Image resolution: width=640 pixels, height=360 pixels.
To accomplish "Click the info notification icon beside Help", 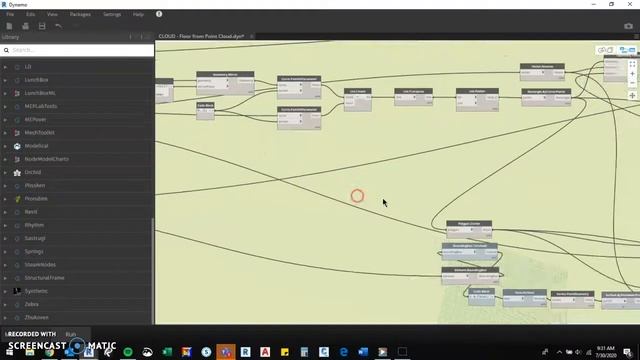I will 159,14.
